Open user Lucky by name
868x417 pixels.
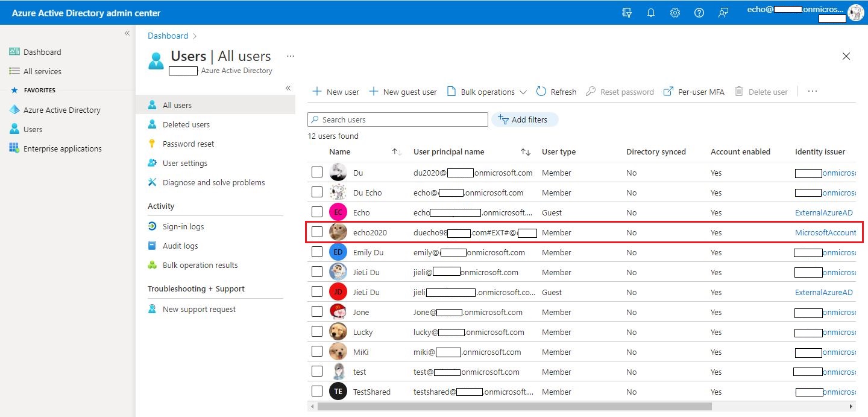coord(363,332)
